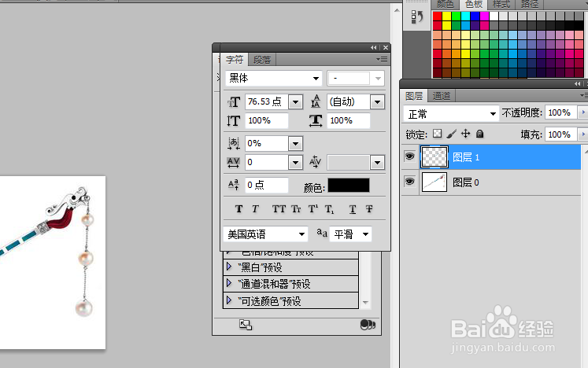This screenshot has width=588, height=368.
Task: Toggle Faux Italic text style
Action: tap(255, 209)
